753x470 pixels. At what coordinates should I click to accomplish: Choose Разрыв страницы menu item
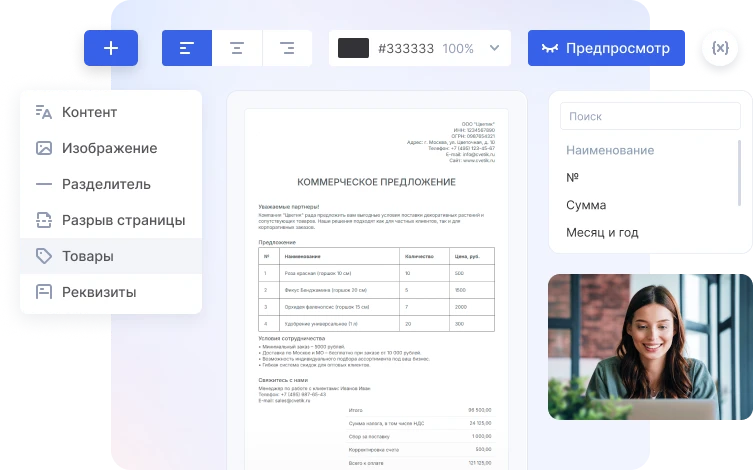123,220
